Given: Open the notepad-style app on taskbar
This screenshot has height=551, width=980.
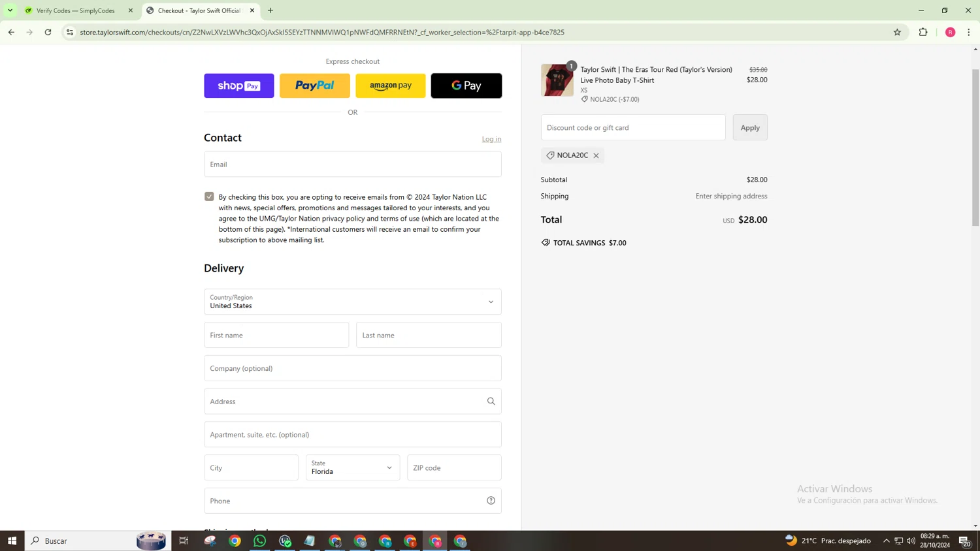Looking at the screenshot, I should 310,541.
